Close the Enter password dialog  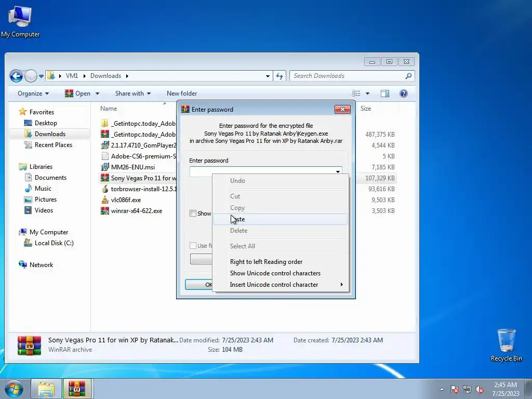(342, 109)
